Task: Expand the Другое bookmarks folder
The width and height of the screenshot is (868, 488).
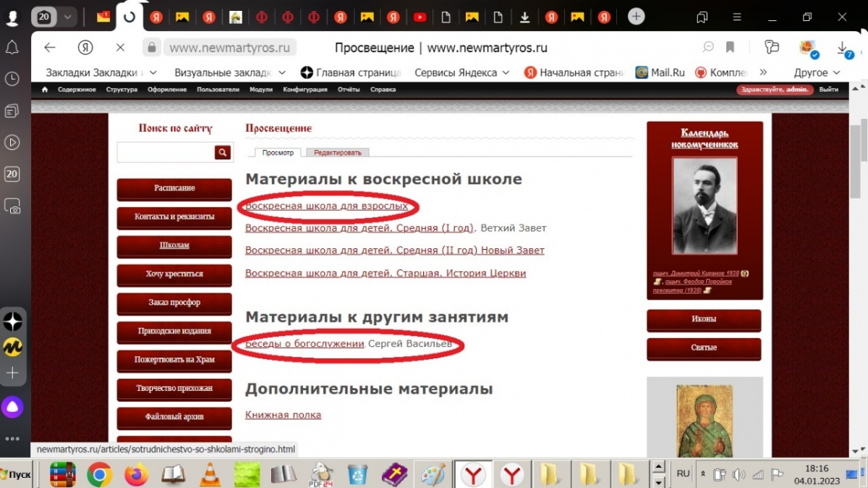Action: [817, 72]
